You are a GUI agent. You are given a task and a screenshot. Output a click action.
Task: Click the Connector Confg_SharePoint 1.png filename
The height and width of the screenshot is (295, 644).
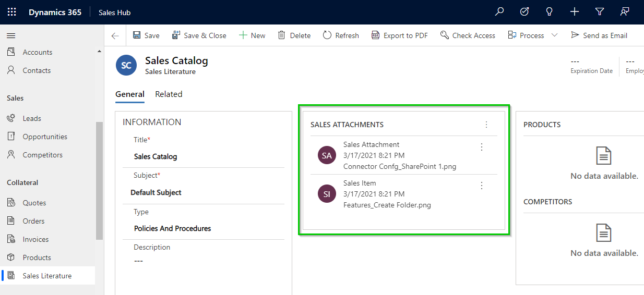[x=400, y=167]
